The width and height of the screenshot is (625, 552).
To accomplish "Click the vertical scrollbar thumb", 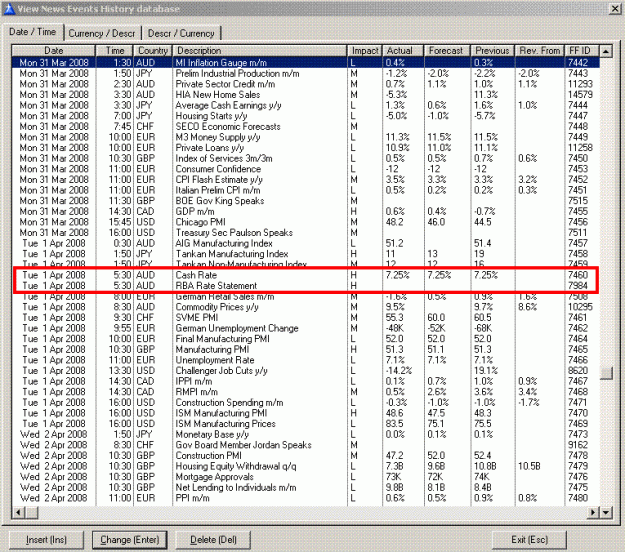I will click(606, 373).
